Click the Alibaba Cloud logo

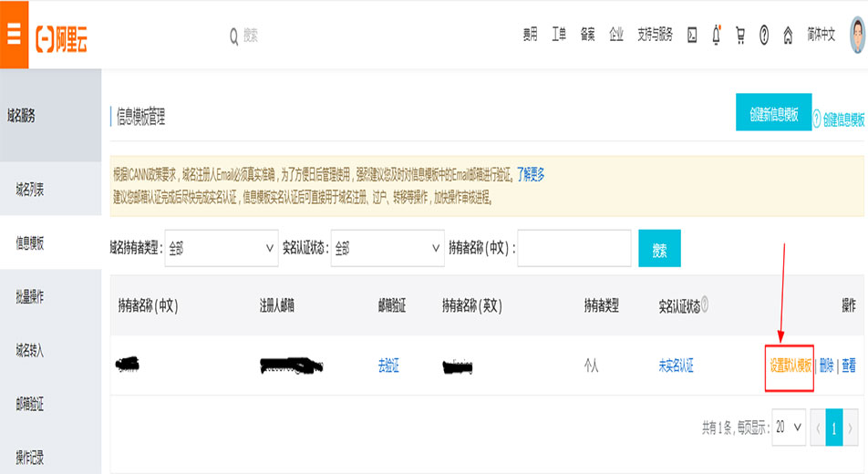pyautogui.click(x=62, y=36)
